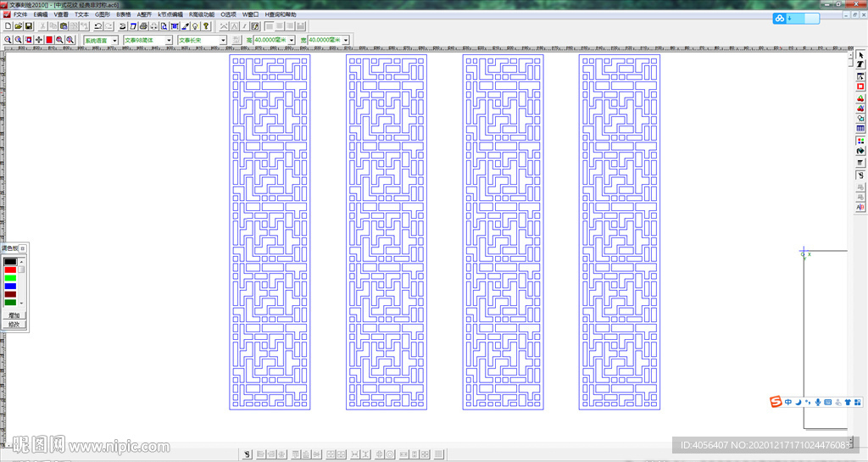Viewport: 868px width, 462px height.
Task: Select the red rectangle tool
Action: coord(860,86)
